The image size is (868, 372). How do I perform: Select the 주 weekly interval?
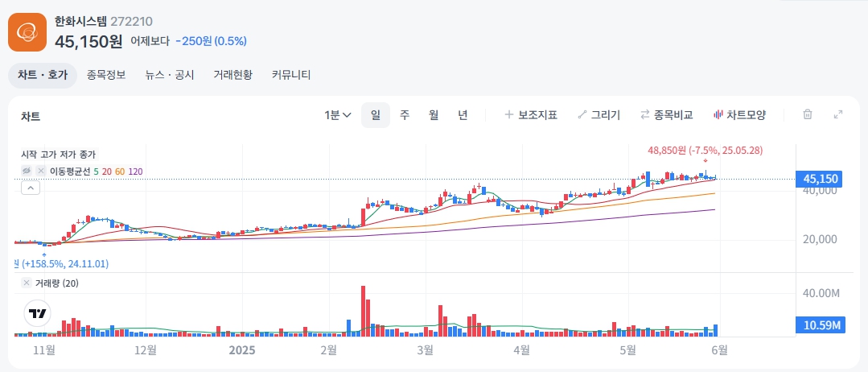[x=405, y=115]
